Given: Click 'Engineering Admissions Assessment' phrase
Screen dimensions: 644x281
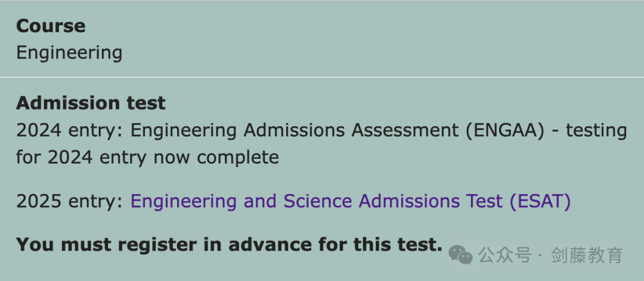Looking at the screenshot, I should click(295, 131).
